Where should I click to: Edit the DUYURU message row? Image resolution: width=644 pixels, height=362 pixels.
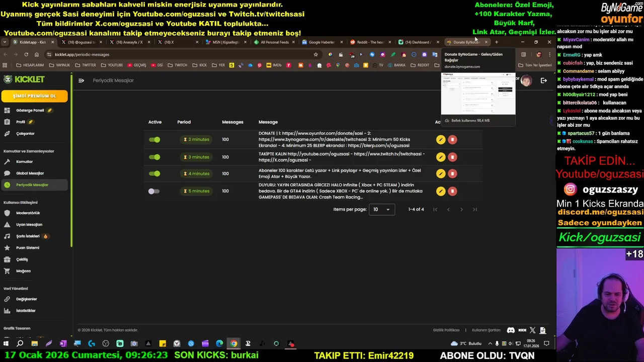click(441, 191)
